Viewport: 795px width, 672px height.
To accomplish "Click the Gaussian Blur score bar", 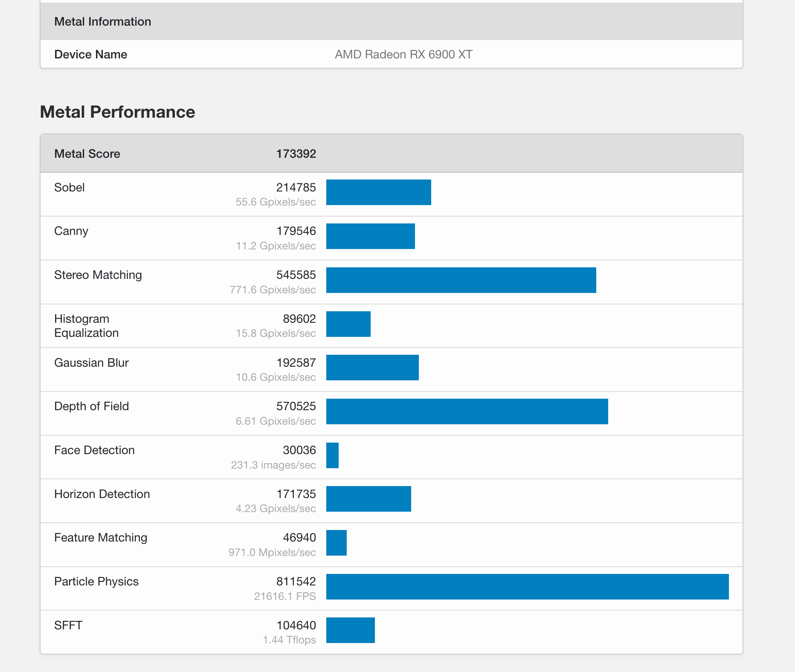I will [372, 368].
